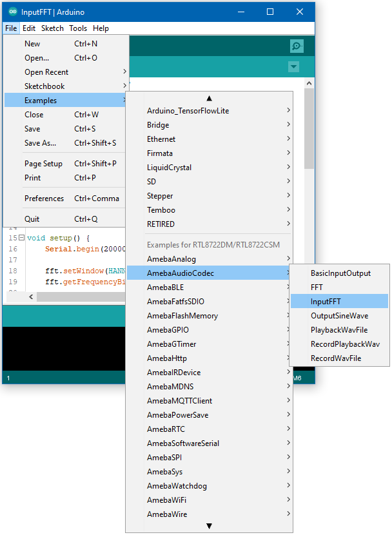392x535 pixels.
Task: Select the RecordWavFile example
Action: [x=335, y=358]
